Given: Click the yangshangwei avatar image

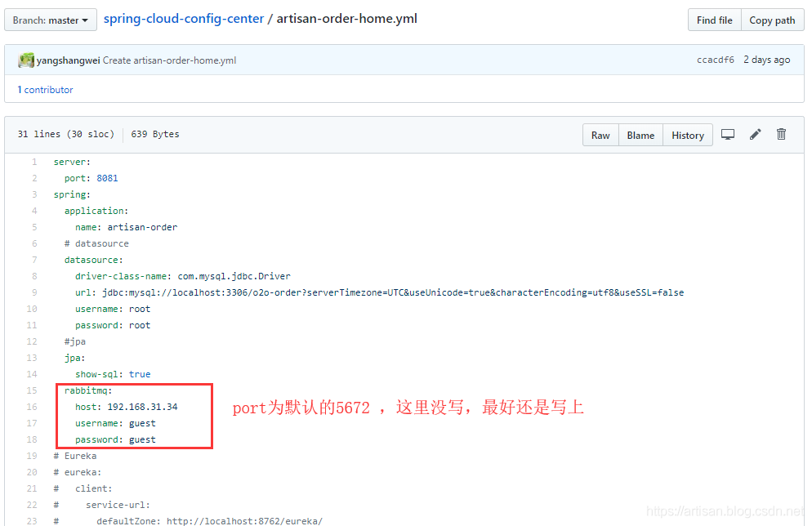Looking at the screenshot, I should [x=26, y=60].
